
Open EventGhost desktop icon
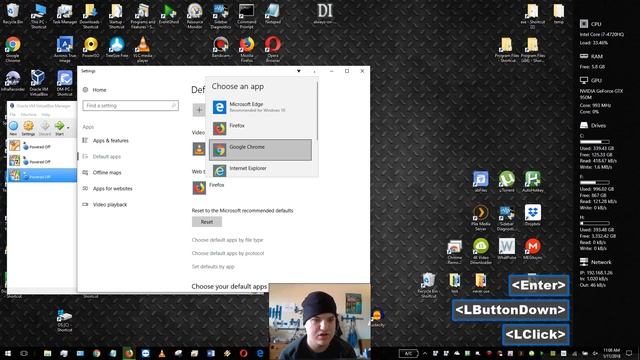169,14
